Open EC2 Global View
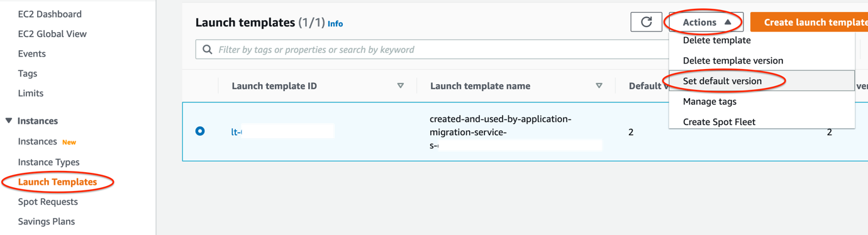Image resolution: width=868 pixels, height=235 pixels. [52, 34]
